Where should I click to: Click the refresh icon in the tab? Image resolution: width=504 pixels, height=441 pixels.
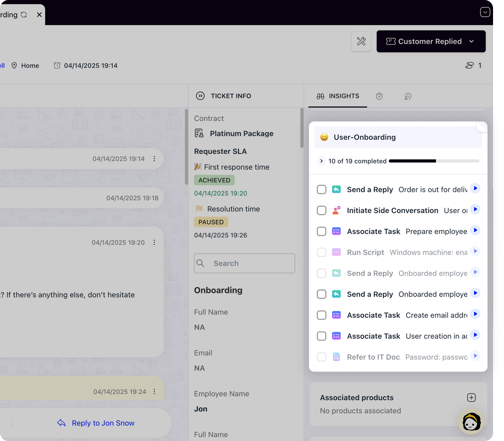pos(24,15)
